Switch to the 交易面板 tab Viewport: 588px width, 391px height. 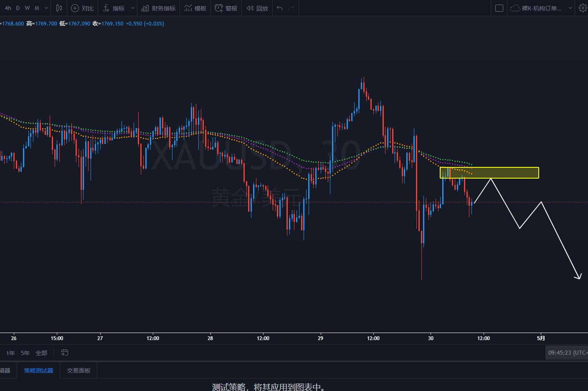point(79,370)
